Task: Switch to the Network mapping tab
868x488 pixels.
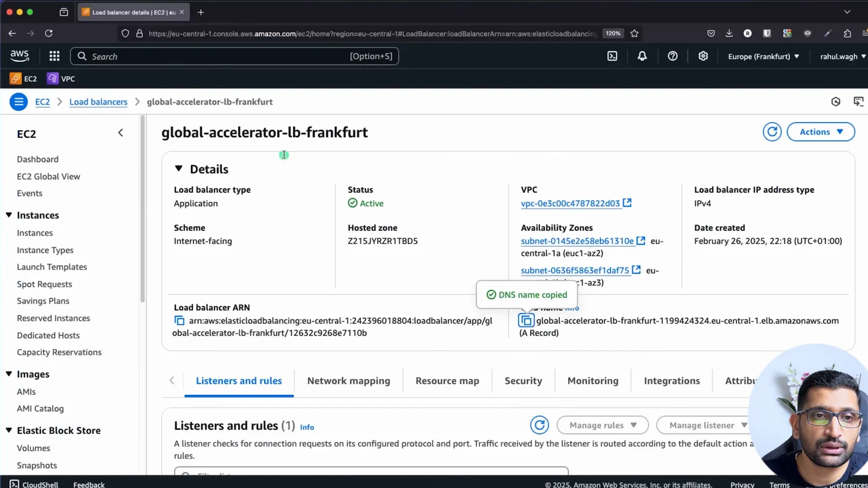Action: click(x=349, y=381)
